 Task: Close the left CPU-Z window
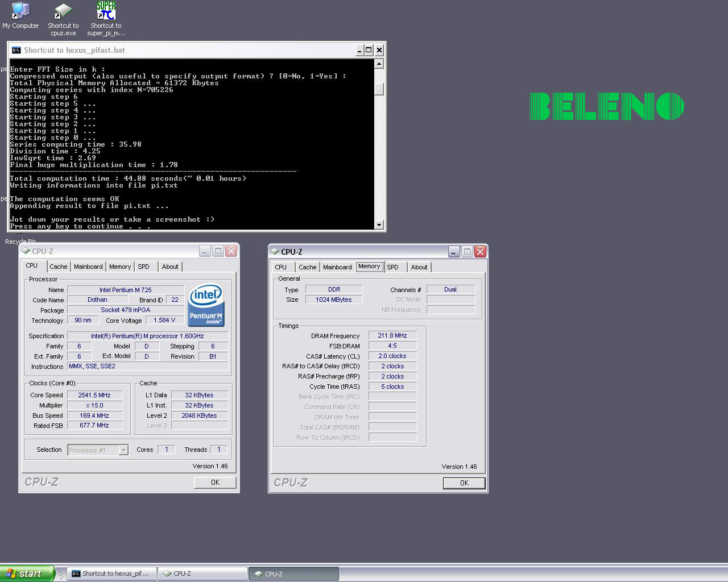coord(231,251)
